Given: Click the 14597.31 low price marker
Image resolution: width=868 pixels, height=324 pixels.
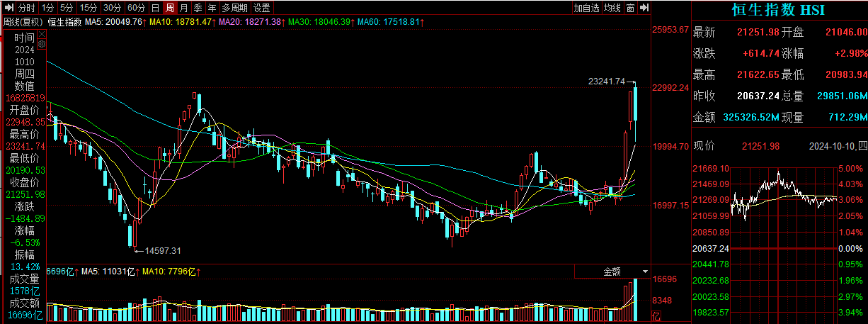Looking at the screenshot, I should pyautogui.click(x=163, y=250).
